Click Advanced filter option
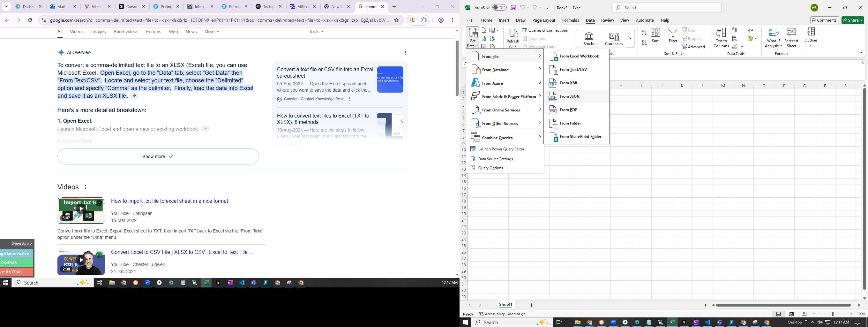868x327 pixels. [x=693, y=47]
